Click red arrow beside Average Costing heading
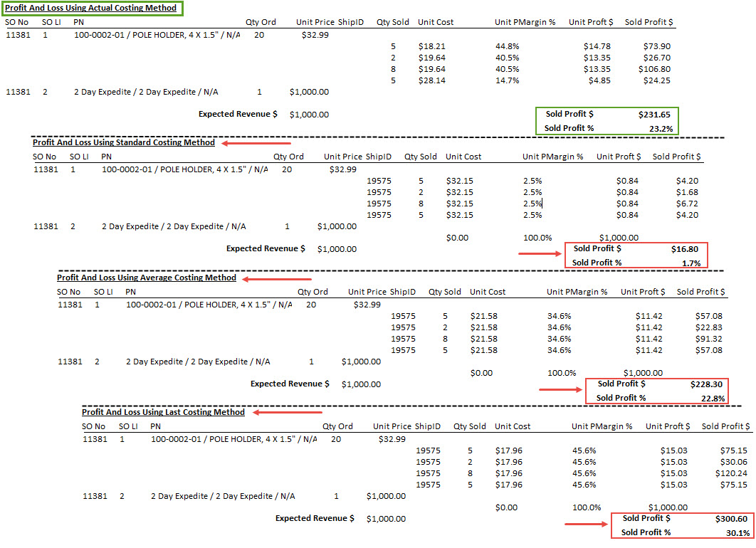This screenshot has height=548, width=756. pos(277,279)
